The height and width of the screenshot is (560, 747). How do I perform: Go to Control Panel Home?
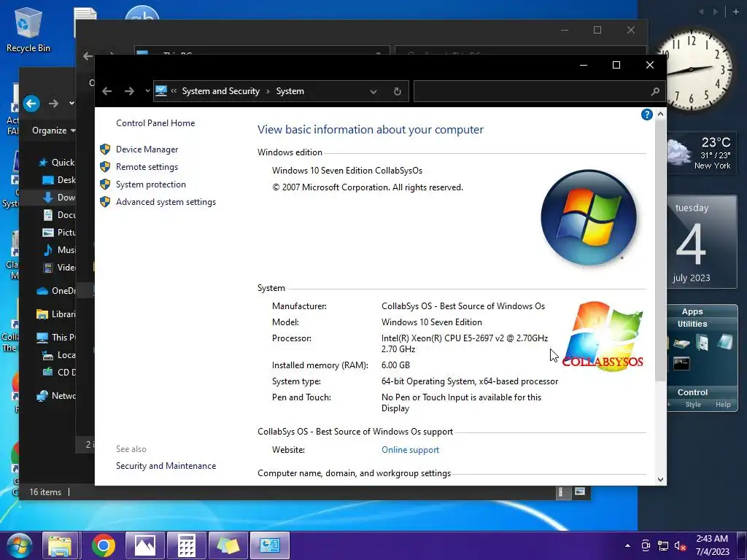155,123
